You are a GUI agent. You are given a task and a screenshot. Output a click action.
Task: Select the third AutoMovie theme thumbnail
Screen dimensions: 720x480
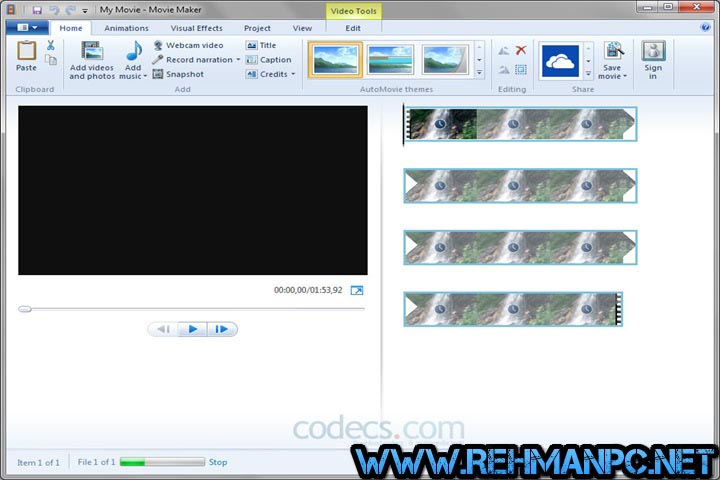pos(445,60)
